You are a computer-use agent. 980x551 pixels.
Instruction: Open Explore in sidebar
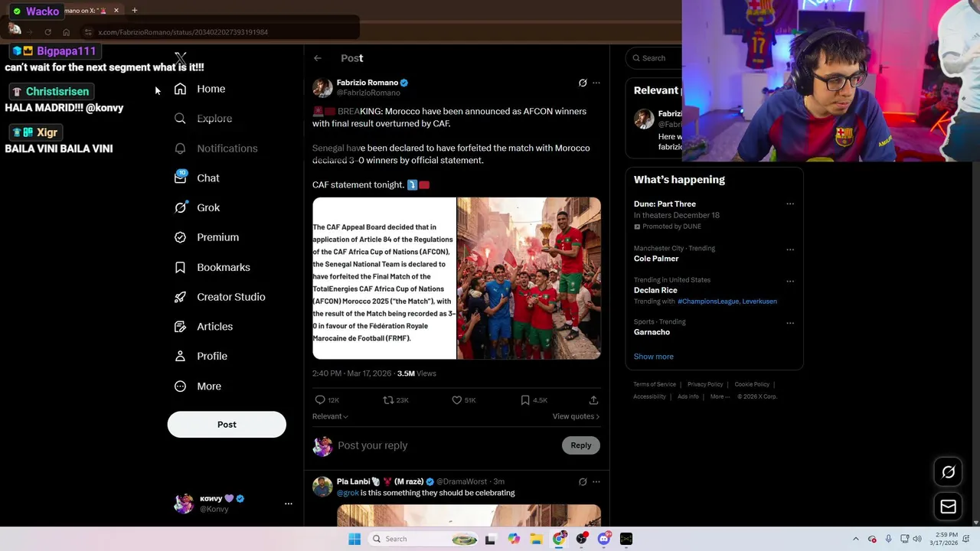[x=203, y=119]
